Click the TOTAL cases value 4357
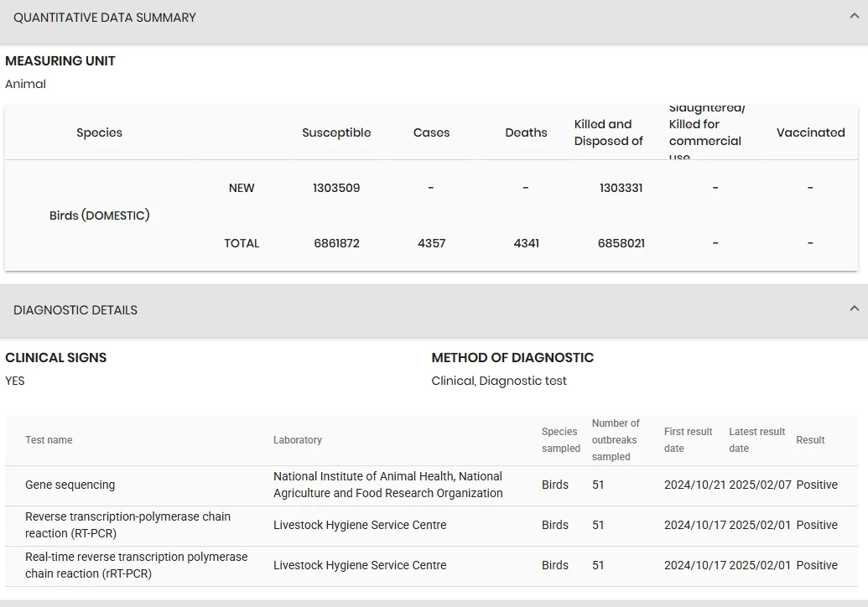868x607 pixels. click(x=431, y=243)
